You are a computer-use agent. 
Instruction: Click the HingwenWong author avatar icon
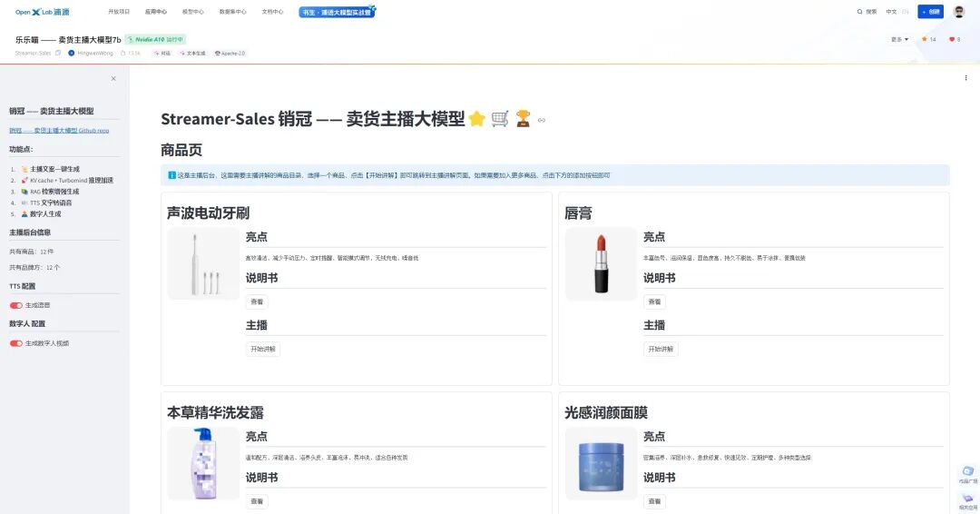pyautogui.click(x=72, y=54)
